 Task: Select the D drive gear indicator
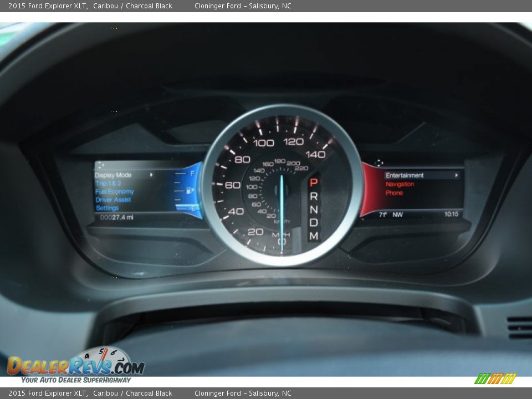pos(314,223)
